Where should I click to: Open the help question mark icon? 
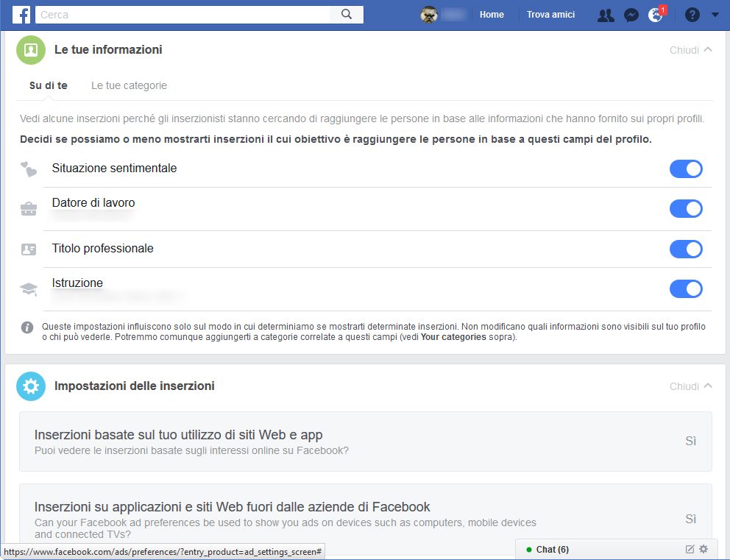692,15
